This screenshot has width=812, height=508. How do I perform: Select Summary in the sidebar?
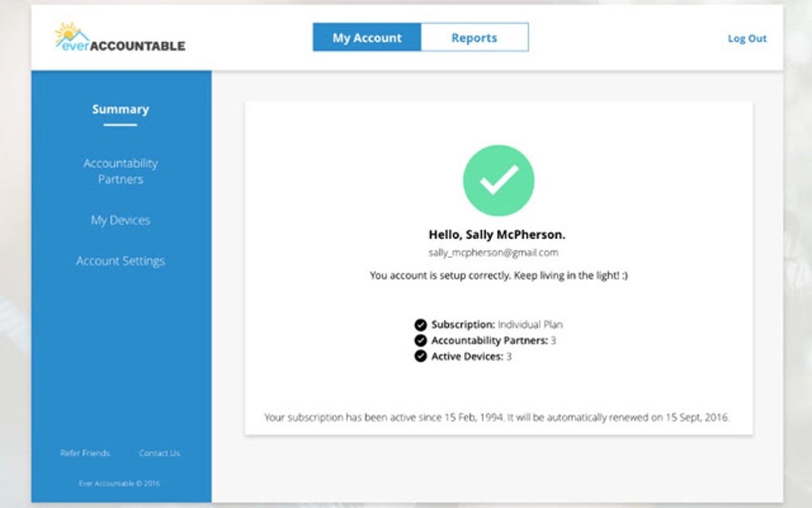pos(120,109)
